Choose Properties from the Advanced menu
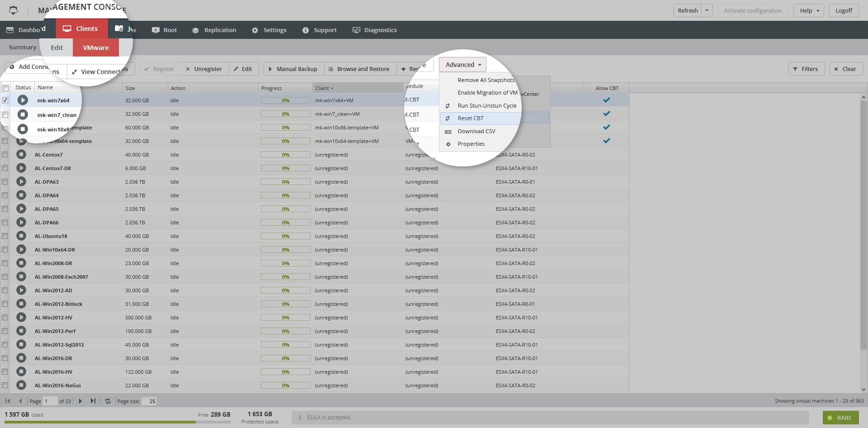 pos(471,144)
